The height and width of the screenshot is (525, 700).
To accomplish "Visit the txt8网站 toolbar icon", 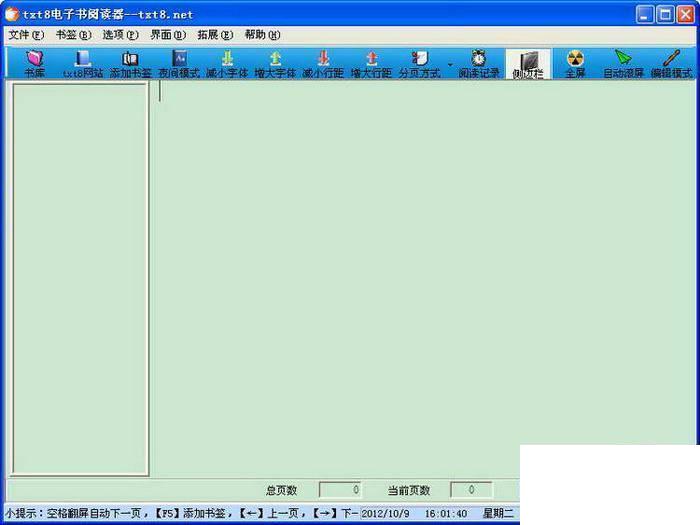I will tap(83, 63).
